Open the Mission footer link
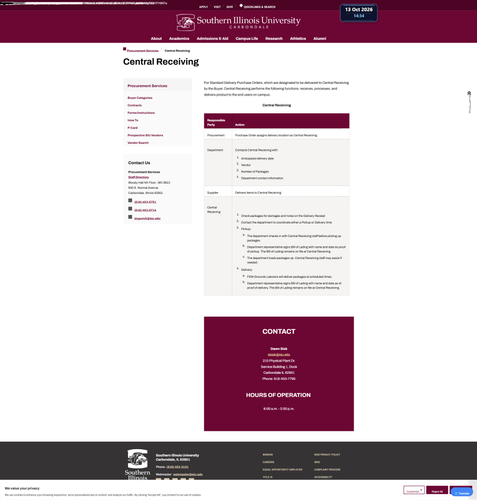This screenshot has height=500, width=477. pos(268,455)
